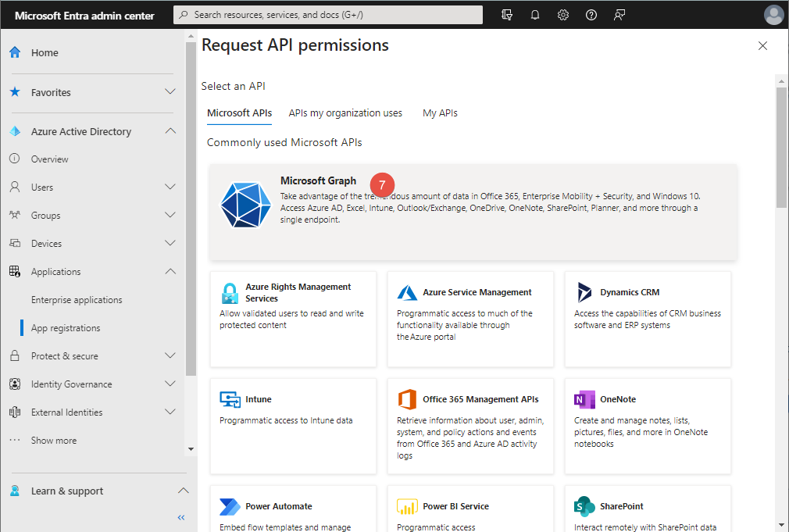The image size is (789, 532).
Task: Switch to the My APIs tab
Action: pos(440,112)
